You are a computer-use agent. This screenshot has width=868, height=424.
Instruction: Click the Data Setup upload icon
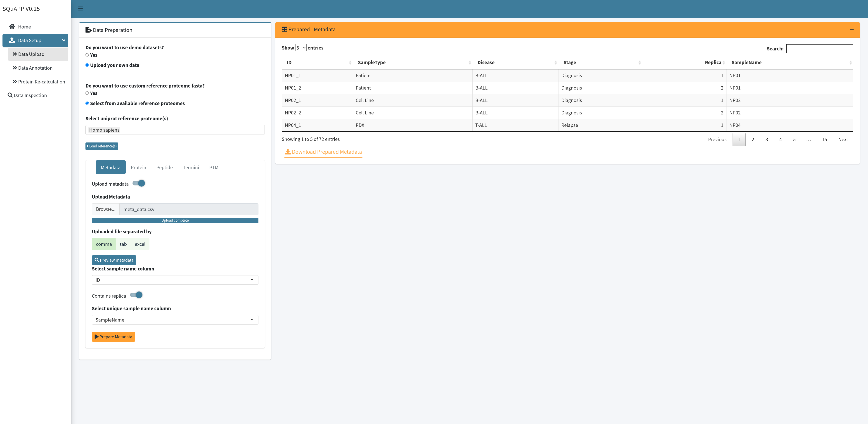(x=12, y=40)
